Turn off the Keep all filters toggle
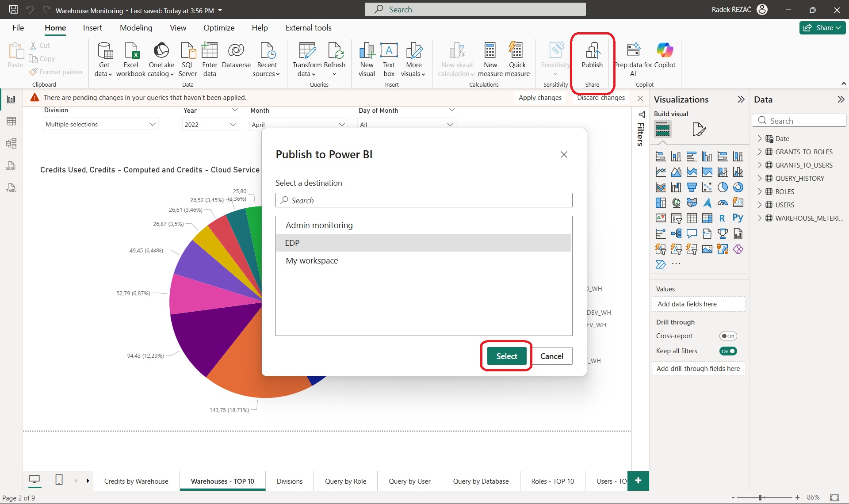Viewport: 849px width, 504px height. point(728,351)
